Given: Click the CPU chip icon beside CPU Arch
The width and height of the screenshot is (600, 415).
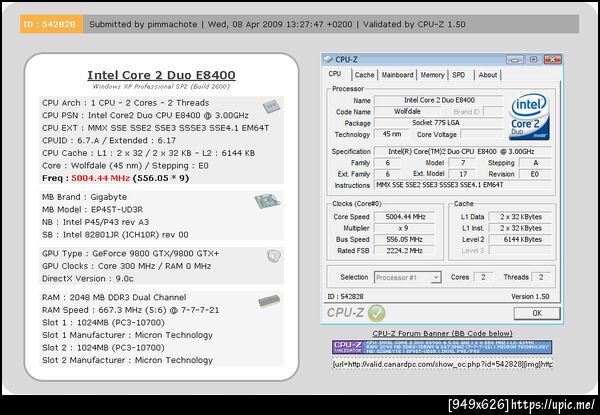Looking at the screenshot, I should pos(271,106).
